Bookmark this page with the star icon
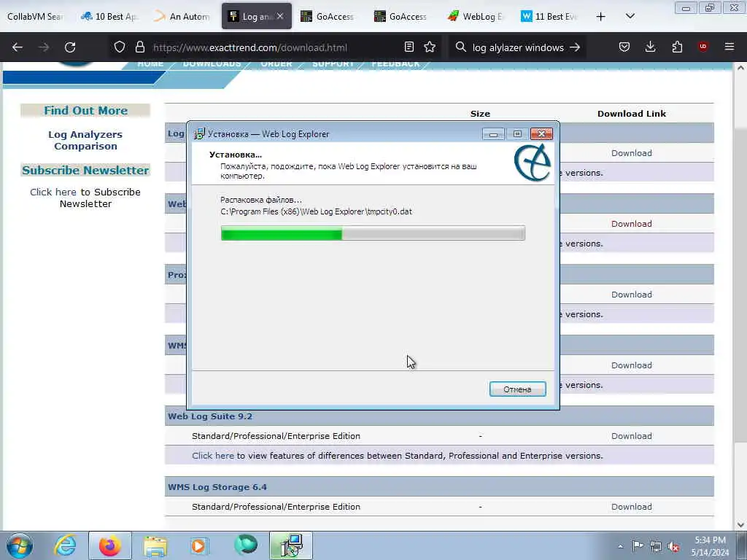Viewport: 747px width, 560px height. [x=430, y=47]
